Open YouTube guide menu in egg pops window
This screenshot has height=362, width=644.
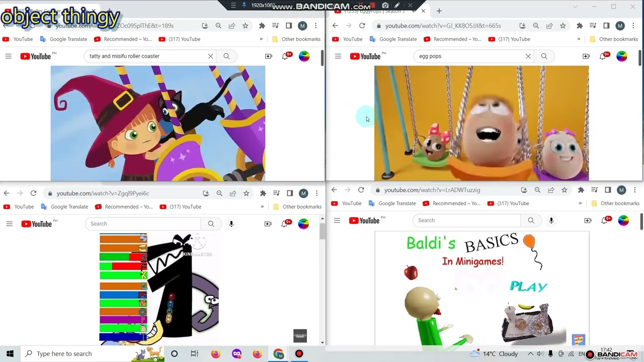click(338, 56)
